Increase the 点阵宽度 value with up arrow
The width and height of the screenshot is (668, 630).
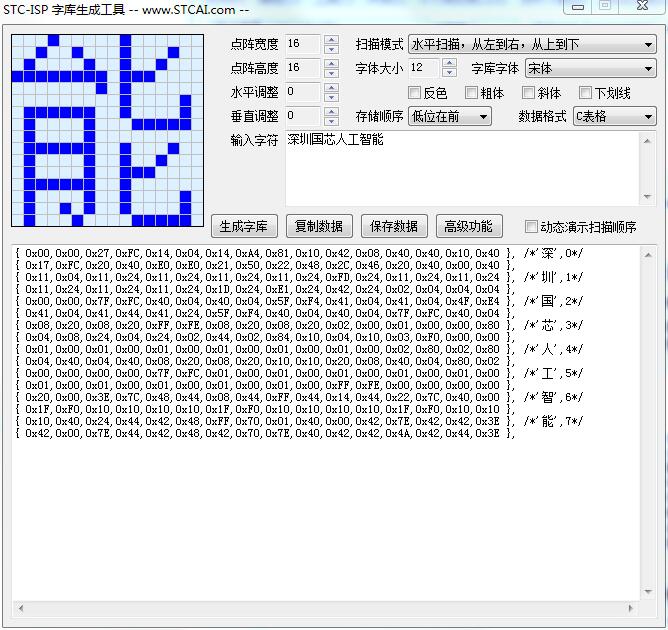coord(331,40)
